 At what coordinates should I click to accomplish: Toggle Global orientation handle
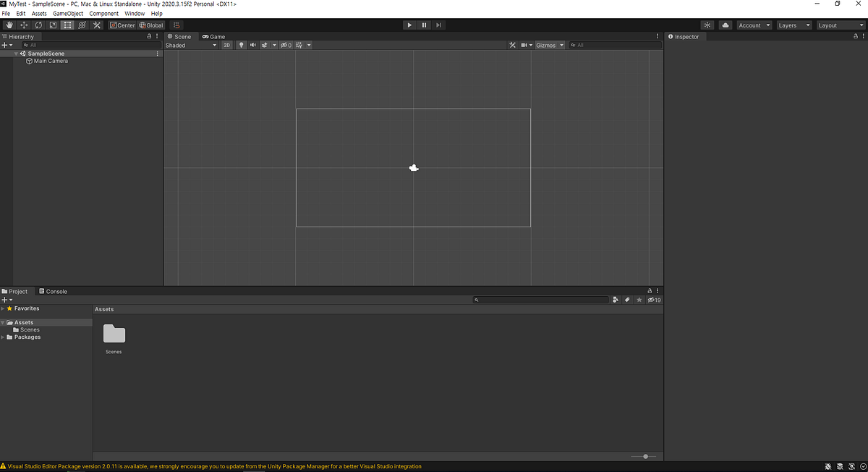point(151,25)
